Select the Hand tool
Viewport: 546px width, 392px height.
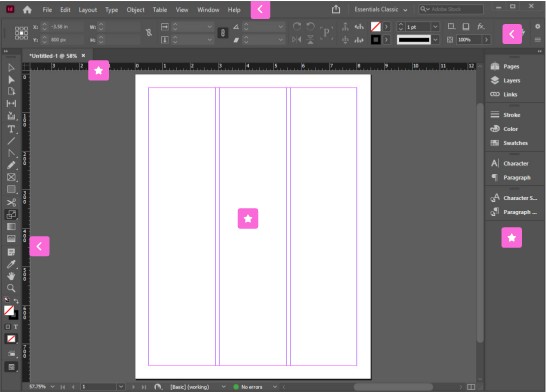pos(11,276)
